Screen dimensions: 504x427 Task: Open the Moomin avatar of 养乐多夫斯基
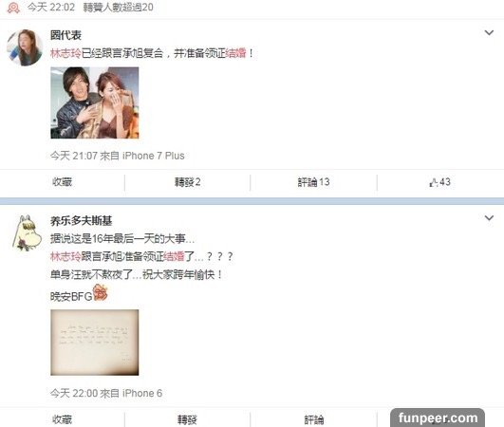(x=26, y=232)
